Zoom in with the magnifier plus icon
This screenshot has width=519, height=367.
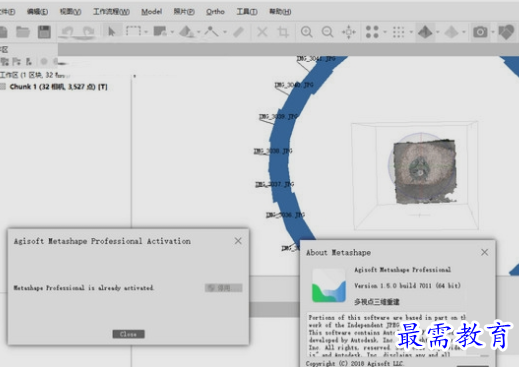(x=306, y=32)
